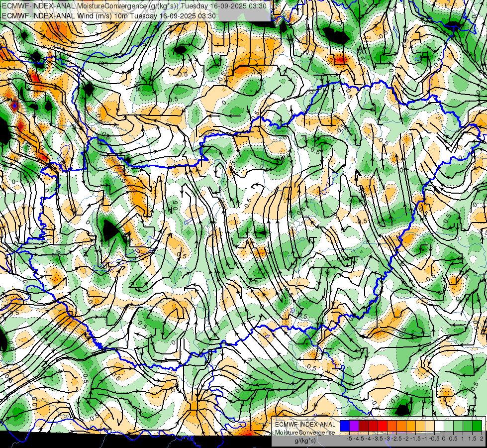Click the -1.5 legend tick label

(415, 439)
